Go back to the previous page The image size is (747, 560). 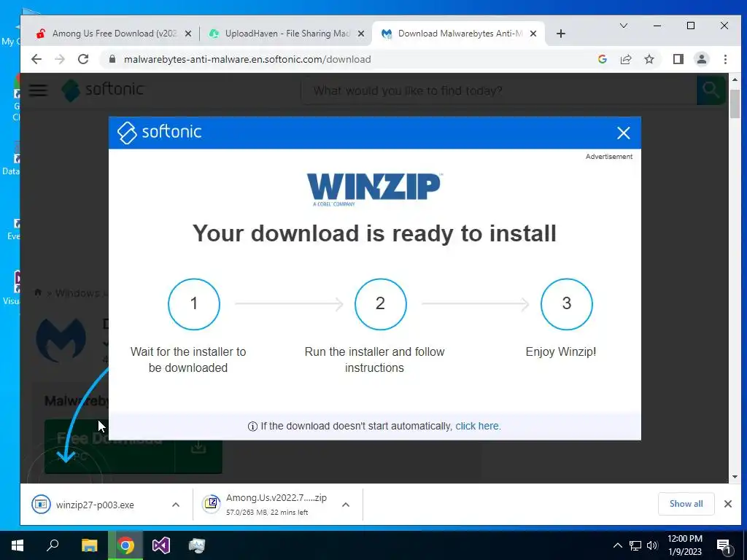(x=36, y=59)
